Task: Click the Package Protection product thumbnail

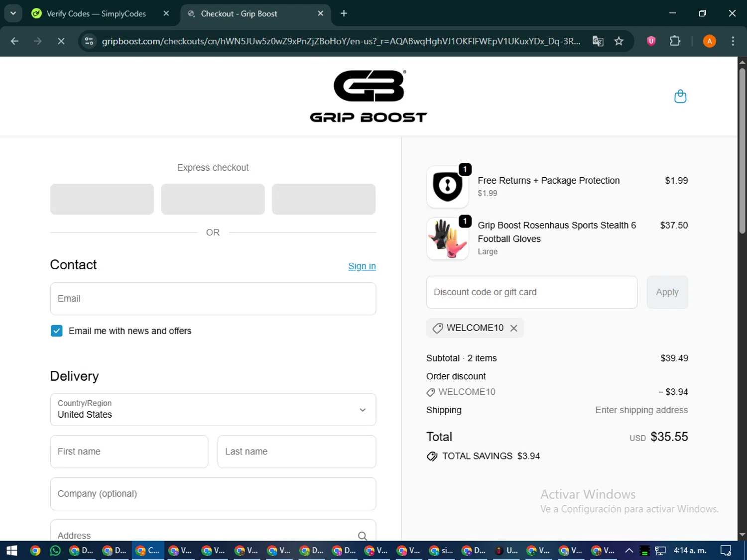Action: point(447,187)
